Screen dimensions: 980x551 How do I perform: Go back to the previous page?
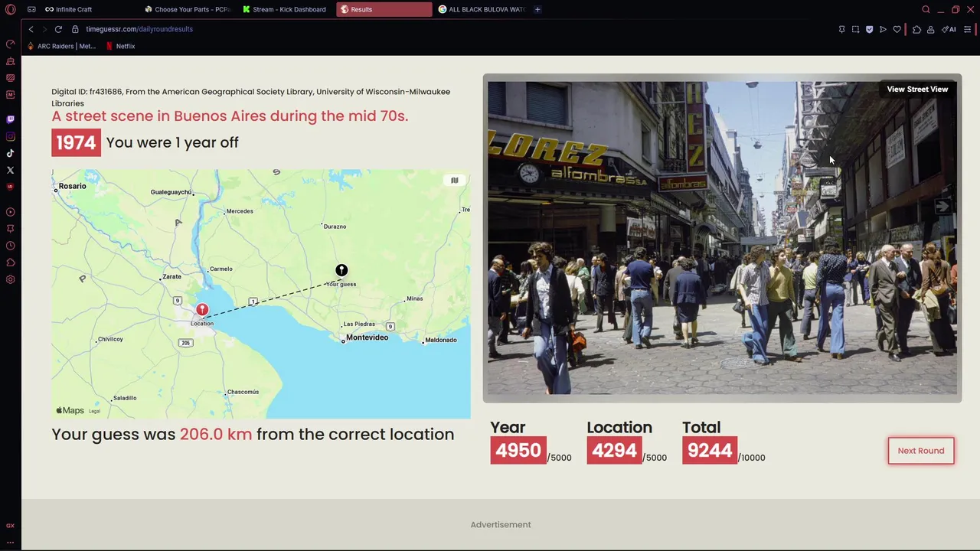(x=31, y=29)
